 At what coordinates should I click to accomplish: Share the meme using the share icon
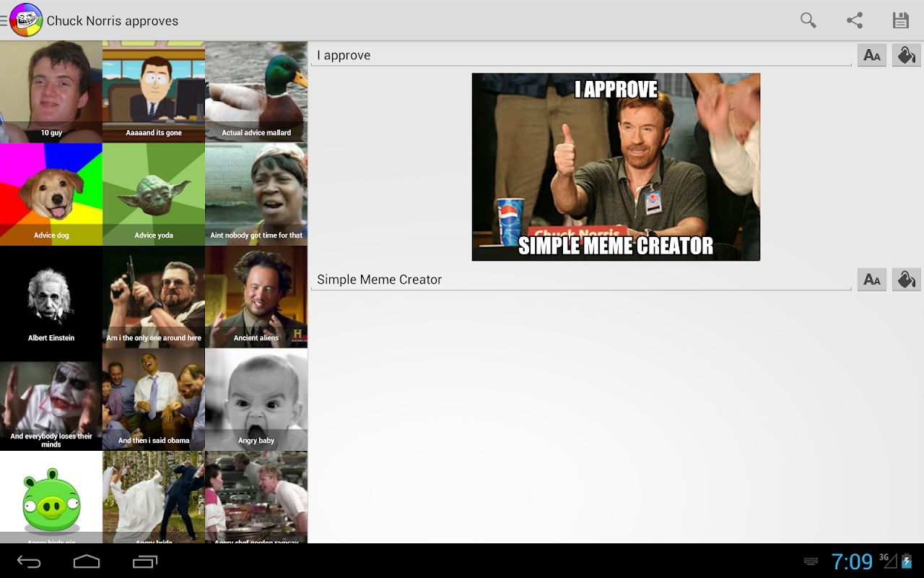(x=855, y=20)
